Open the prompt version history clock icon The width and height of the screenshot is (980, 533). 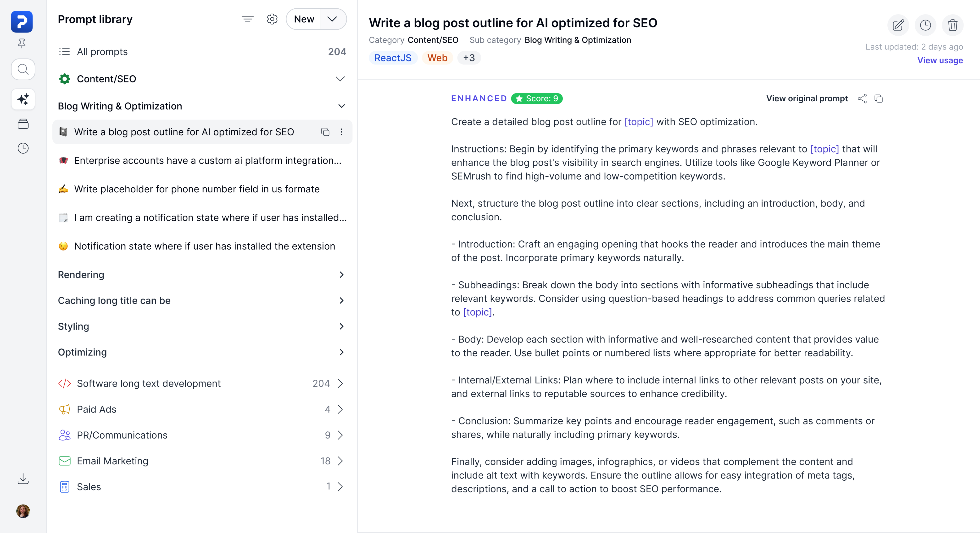click(925, 25)
